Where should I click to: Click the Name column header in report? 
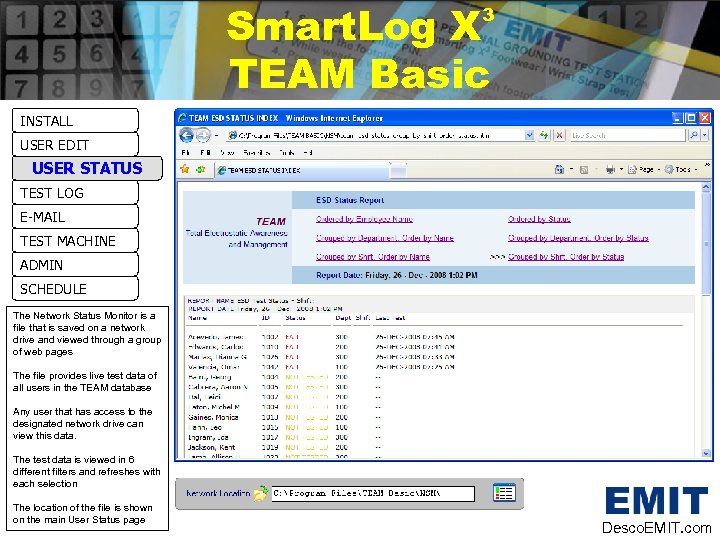pos(197,318)
